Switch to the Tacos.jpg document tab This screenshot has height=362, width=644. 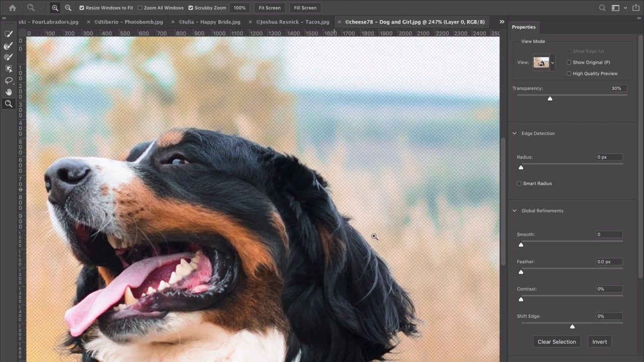292,22
